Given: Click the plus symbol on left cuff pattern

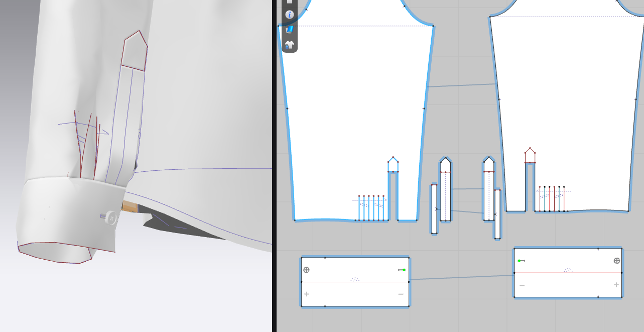Looking at the screenshot, I should (306, 294).
